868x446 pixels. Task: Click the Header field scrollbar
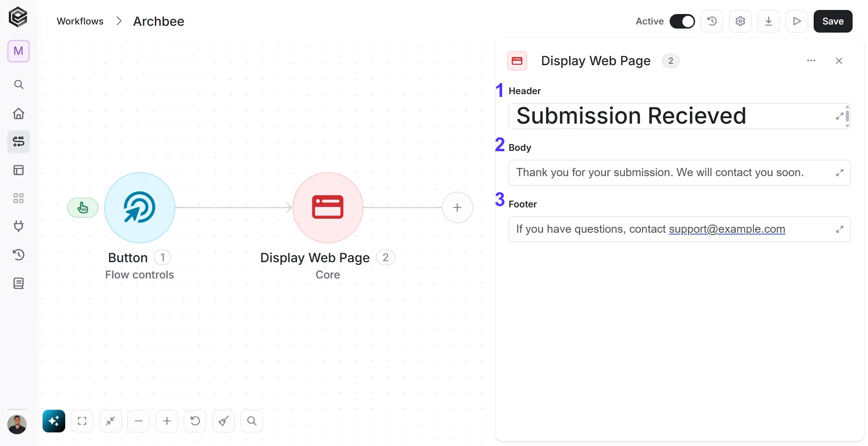(x=848, y=116)
